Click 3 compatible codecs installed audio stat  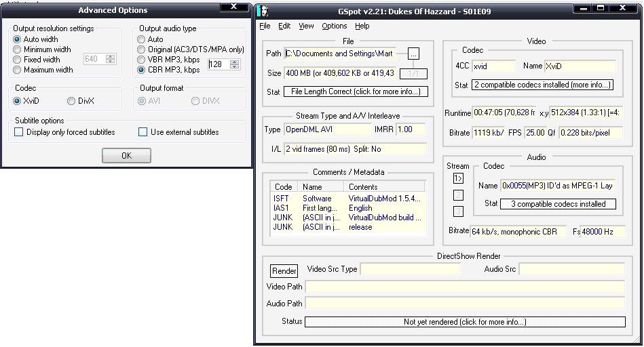coord(558,204)
